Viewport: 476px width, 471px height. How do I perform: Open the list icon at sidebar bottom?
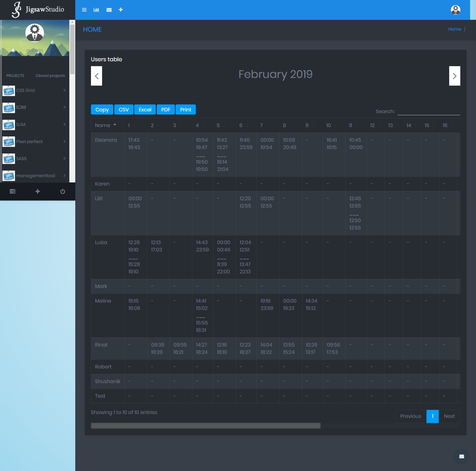click(13, 191)
